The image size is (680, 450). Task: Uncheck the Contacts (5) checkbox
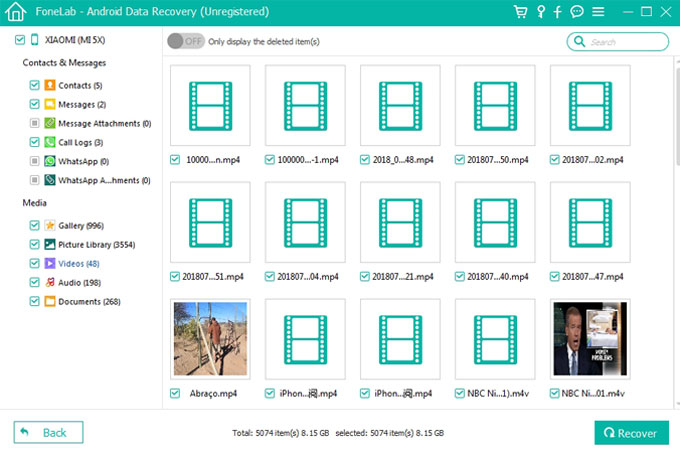[x=34, y=85]
